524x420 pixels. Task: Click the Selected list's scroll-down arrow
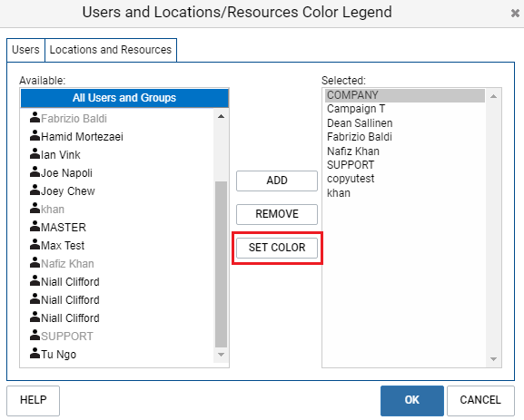coord(493,359)
